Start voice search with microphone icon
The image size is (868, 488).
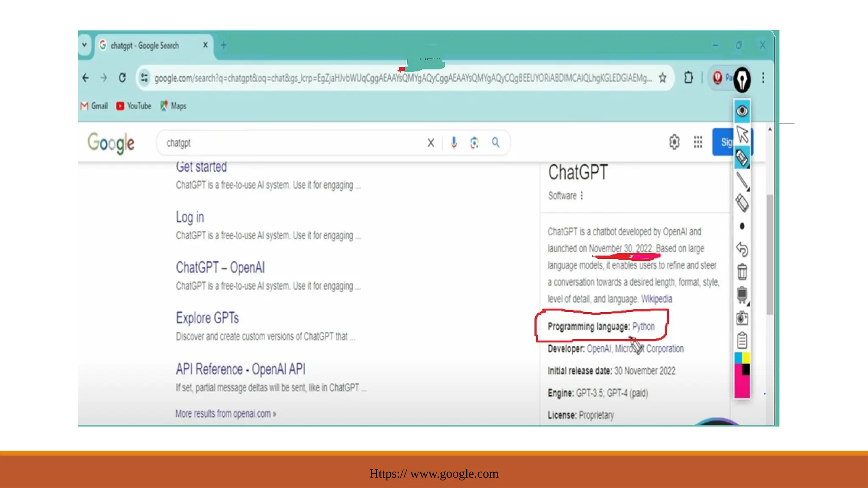pyautogui.click(x=454, y=143)
